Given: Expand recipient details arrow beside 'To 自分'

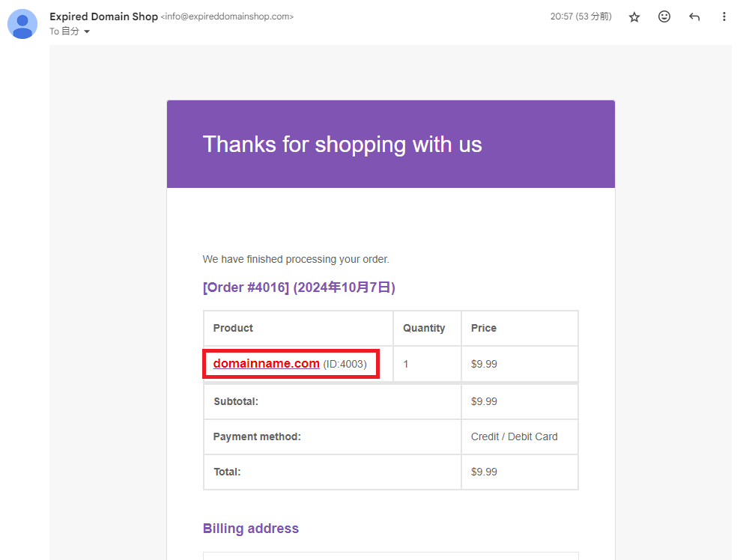Looking at the screenshot, I should pos(87,32).
